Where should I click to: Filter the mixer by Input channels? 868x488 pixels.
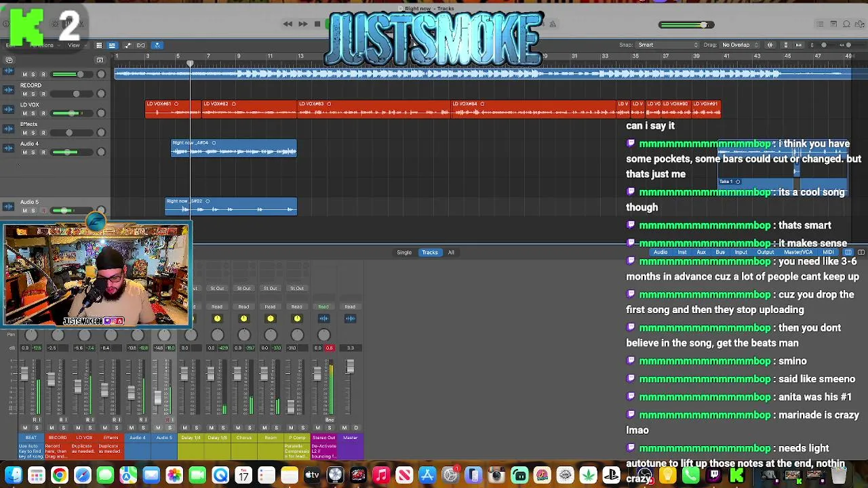coord(741,252)
